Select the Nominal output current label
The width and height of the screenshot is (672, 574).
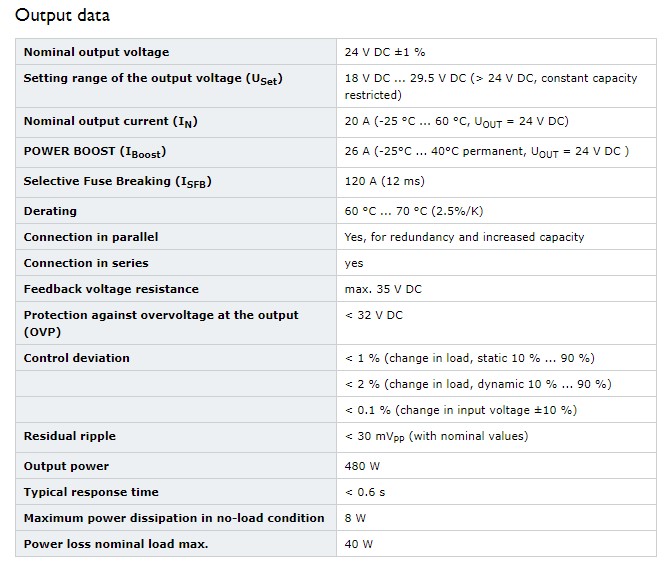(x=111, y=122)
